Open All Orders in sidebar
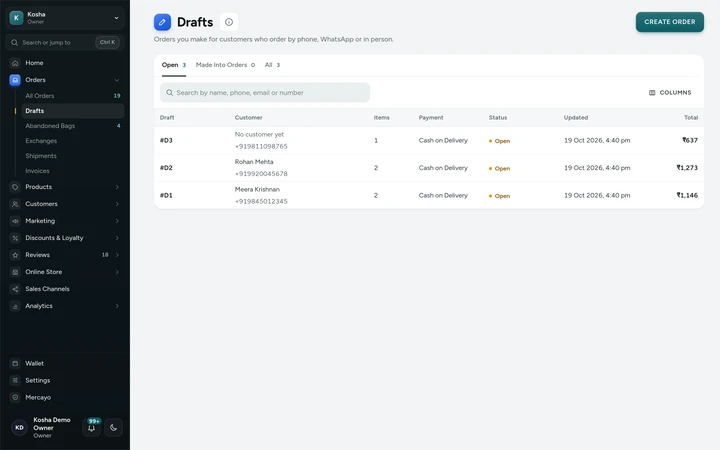The image size is (720, 450). [73, 96]
